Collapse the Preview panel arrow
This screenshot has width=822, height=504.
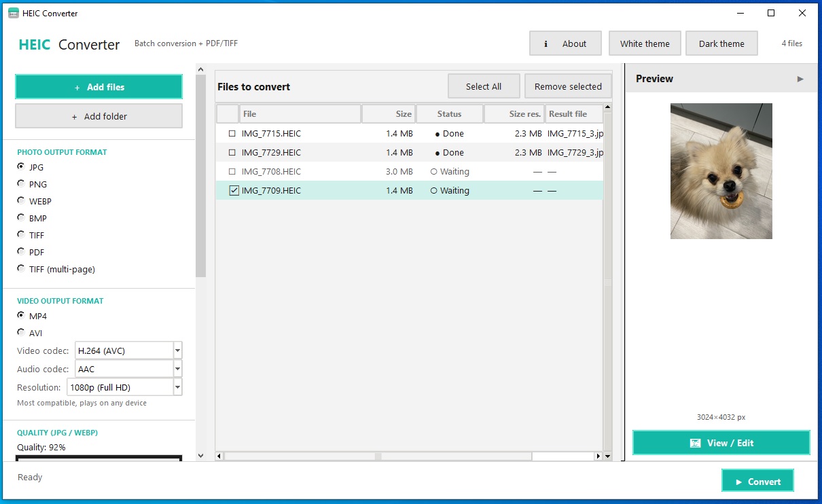pos(800,79)
